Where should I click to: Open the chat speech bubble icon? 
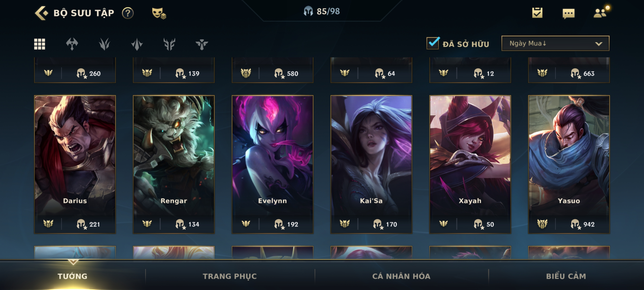pyautogui.click(x=569, y=13)
